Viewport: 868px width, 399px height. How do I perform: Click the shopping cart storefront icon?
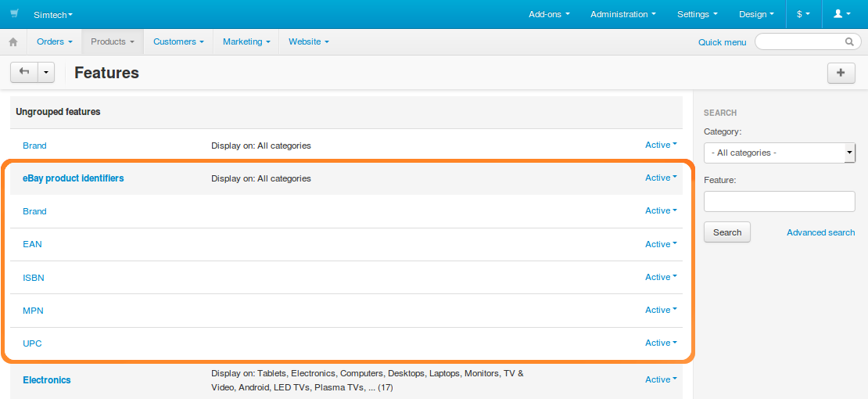tap(14, 14)
